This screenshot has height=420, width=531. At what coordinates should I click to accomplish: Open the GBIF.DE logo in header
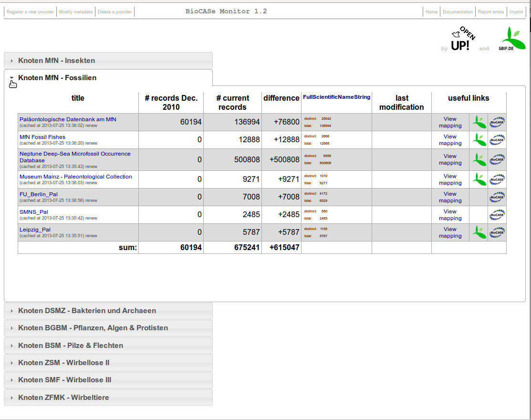(x=512, y=39)
